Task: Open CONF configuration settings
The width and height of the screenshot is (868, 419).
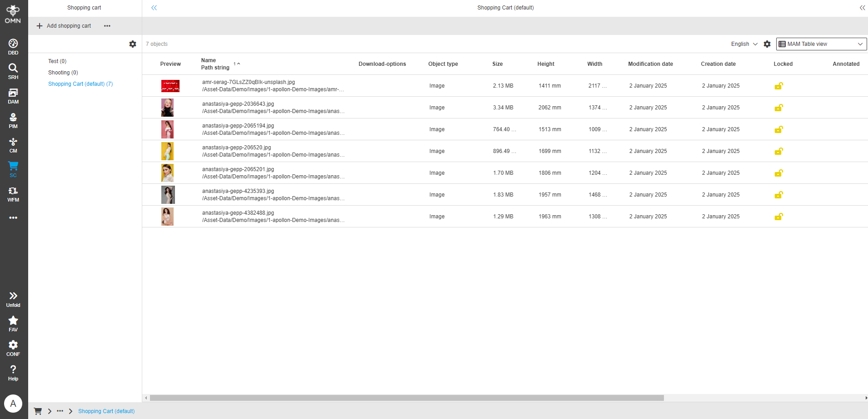Action: coord(13,348)
